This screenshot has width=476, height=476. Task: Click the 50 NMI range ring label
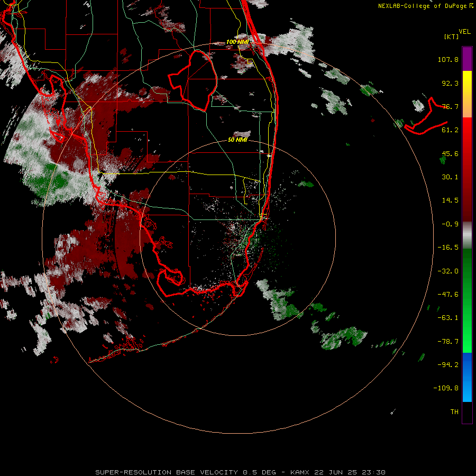pyautogui.click(x=237, y=140)
